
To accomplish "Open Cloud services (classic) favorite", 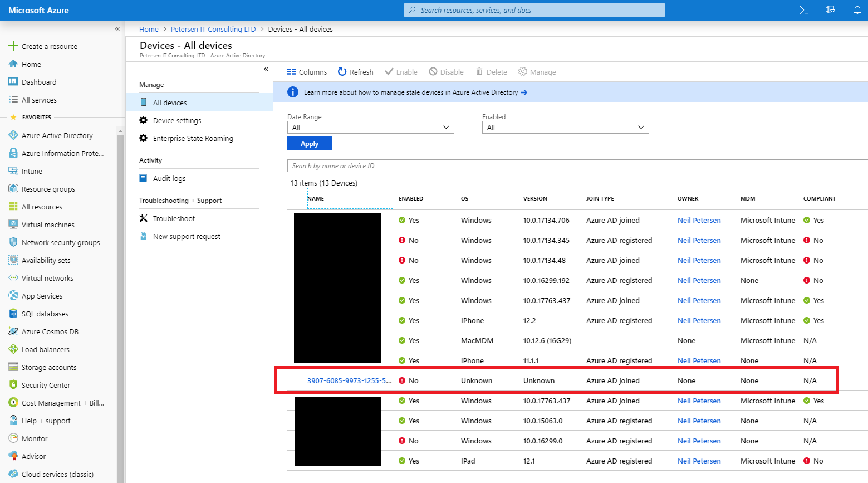I will point(57,474).
